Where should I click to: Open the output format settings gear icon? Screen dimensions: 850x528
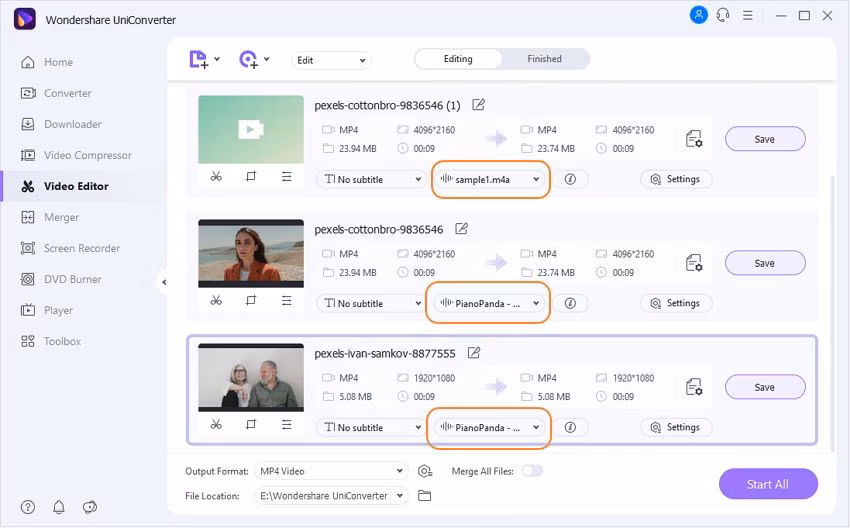[425, 471]
